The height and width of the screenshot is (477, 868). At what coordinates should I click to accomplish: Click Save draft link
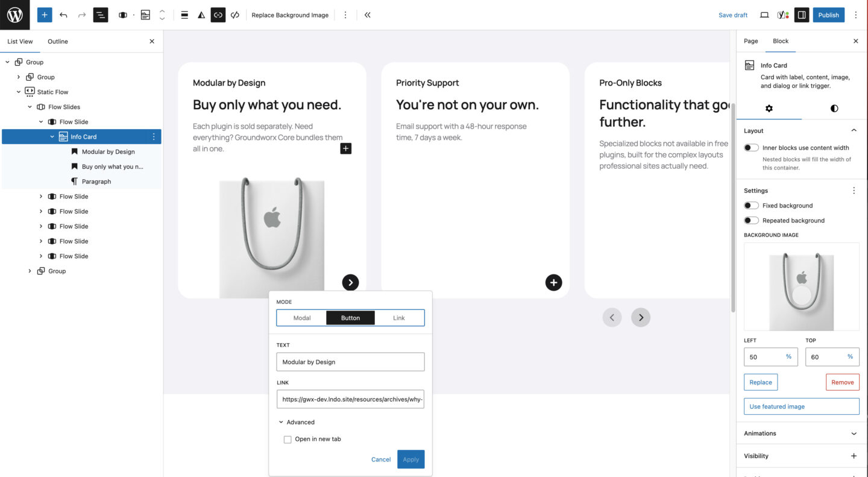[732, 15]
